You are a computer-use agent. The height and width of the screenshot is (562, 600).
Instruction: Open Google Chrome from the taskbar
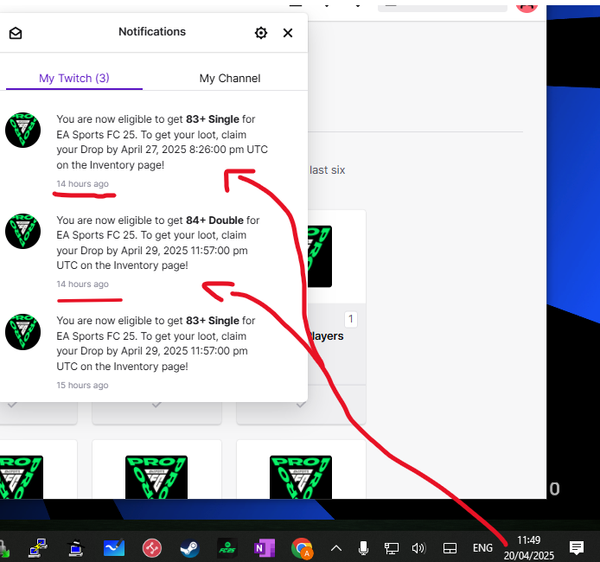pos(302,548)
